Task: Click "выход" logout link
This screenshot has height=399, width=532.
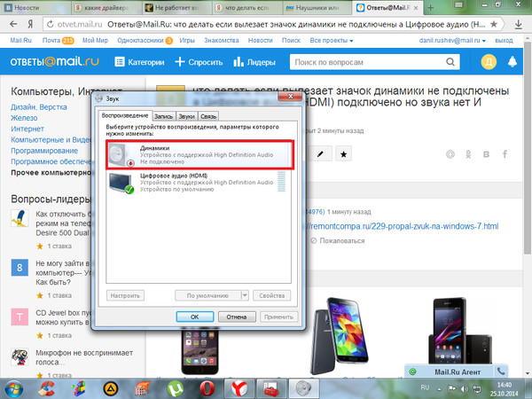Action: (x=504, y=41)
